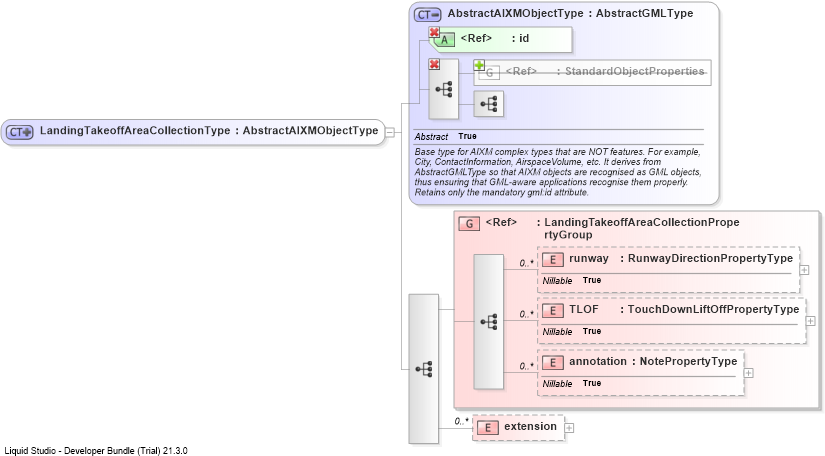Viewport: 825px width, 456px height.
Task: Click the G icon of LandingTakeoffAreaCollectionPropertyGroup
Action: 469,224
